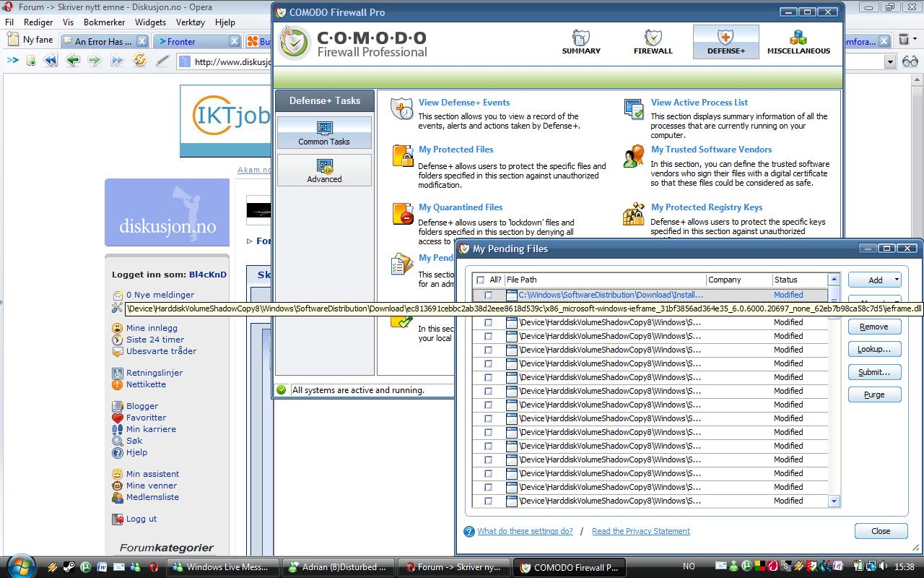The image size is (924, 578).
Task: Go forward in Opera browser
Action: coord(95,61)
